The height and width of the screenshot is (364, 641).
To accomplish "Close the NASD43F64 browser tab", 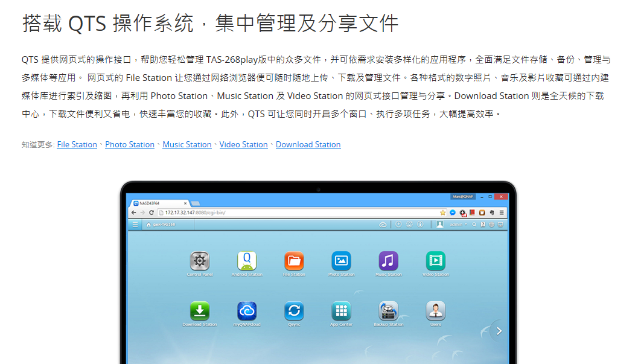I will point(185,203).
